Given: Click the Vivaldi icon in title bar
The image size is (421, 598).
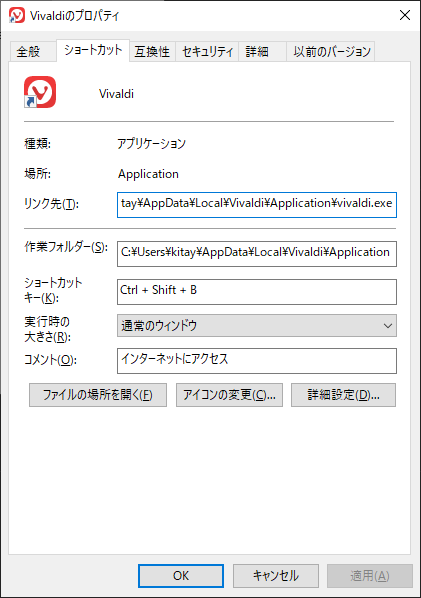Looking at the screenshot, I should tap(17, 15).
